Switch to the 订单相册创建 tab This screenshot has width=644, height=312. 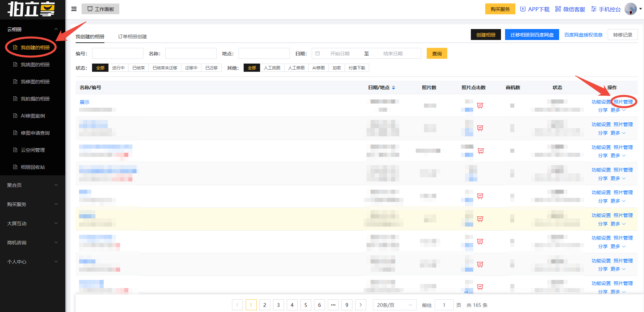132,37
